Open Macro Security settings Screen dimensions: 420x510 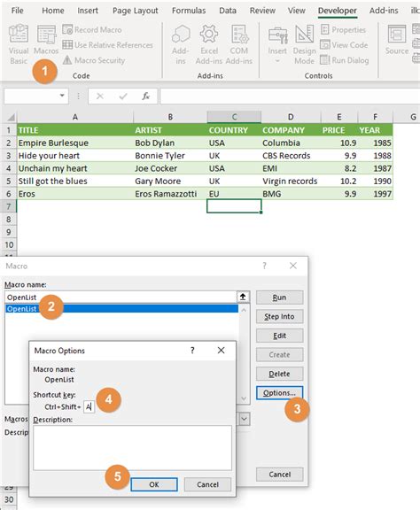click(x=94, y=60)
